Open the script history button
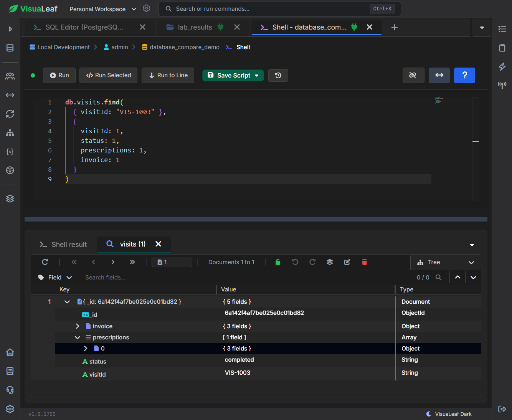Viewport: 512px width, 420px height. click(x=278, y=75)
